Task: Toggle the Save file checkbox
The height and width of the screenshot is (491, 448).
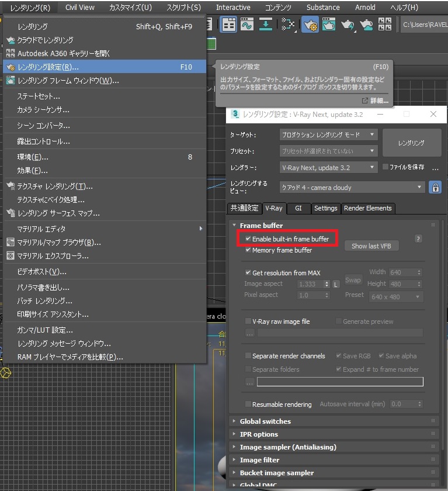Action: coord(386,167)
